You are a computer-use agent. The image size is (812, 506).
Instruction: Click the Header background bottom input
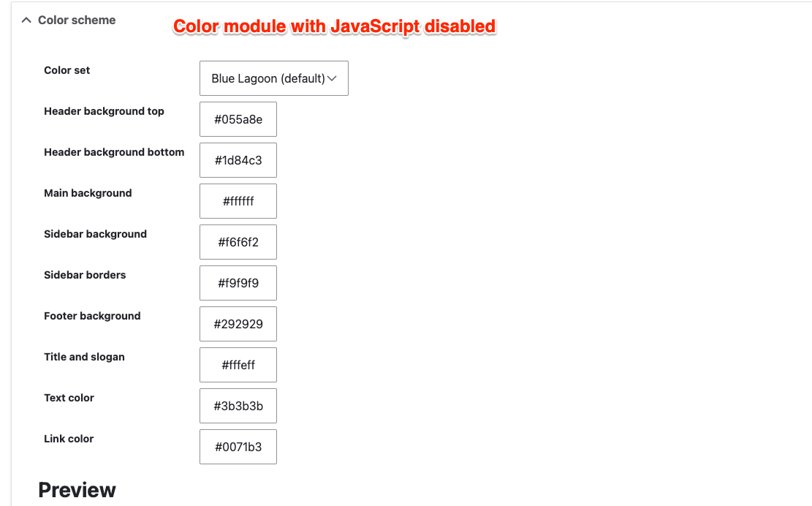pyautogui.click(x=238, y=160)
